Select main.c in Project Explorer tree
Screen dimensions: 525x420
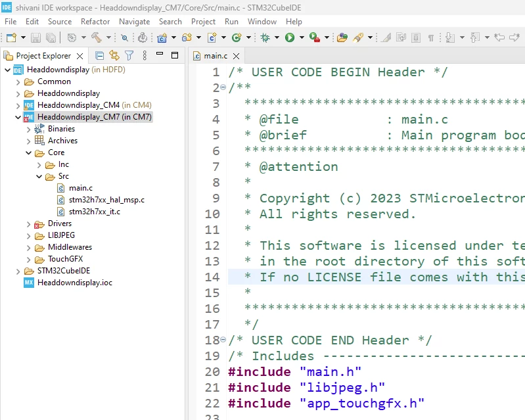point(80,188)
